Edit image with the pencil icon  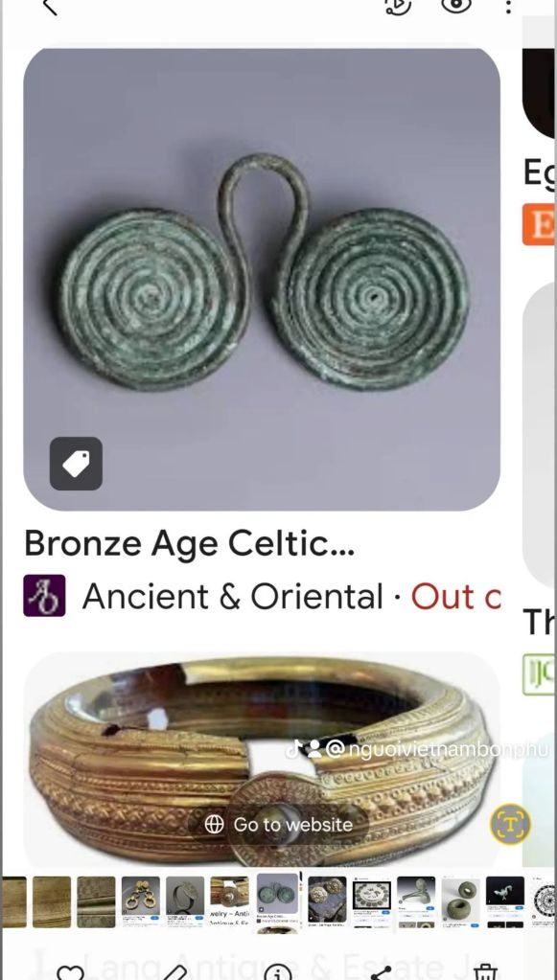coord(174,972)
